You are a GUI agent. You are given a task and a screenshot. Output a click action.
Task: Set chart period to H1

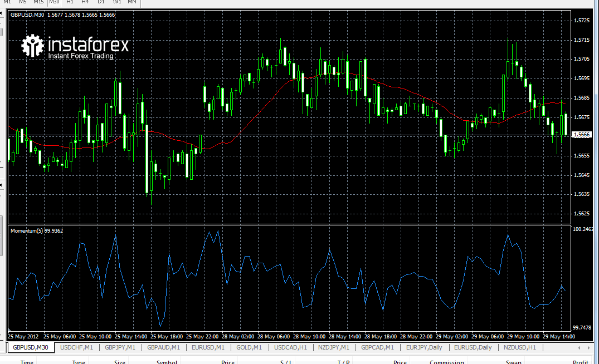[70, 2]
